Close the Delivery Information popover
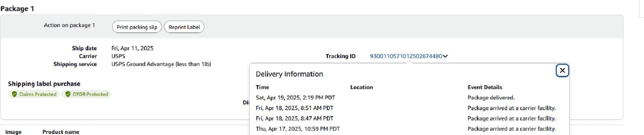 [562, 71]
